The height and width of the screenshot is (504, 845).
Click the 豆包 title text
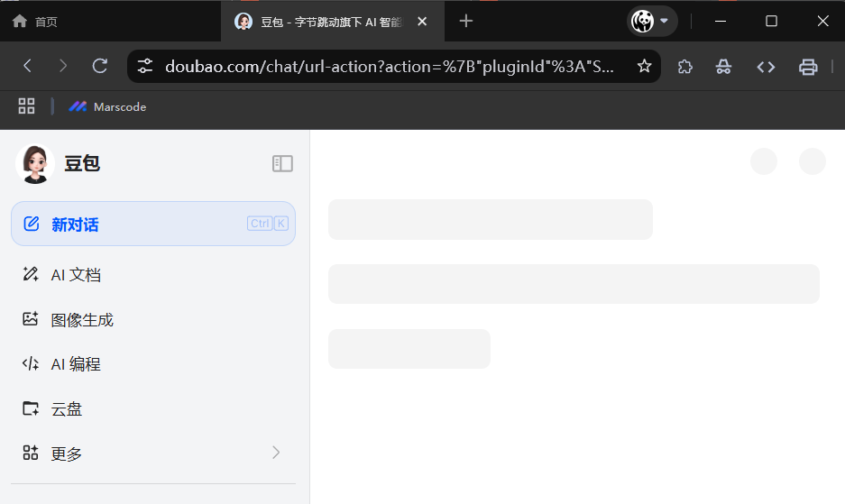tap(82, 163)
